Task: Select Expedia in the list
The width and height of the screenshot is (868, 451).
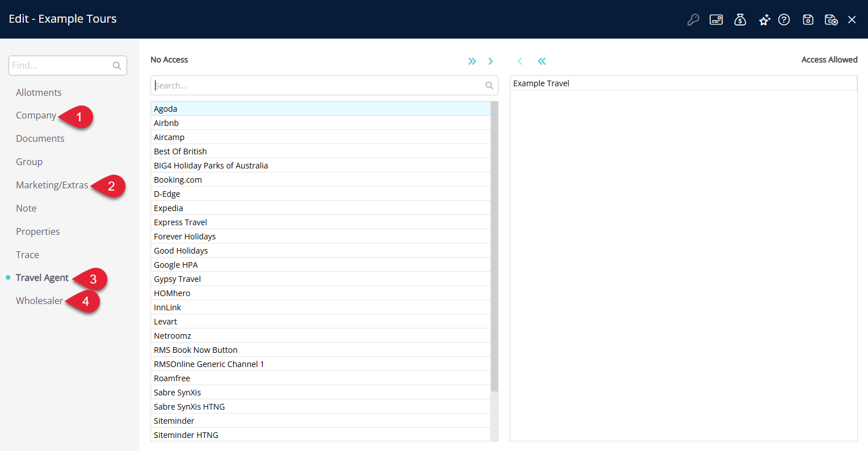Action: click(x=321, y=208)
